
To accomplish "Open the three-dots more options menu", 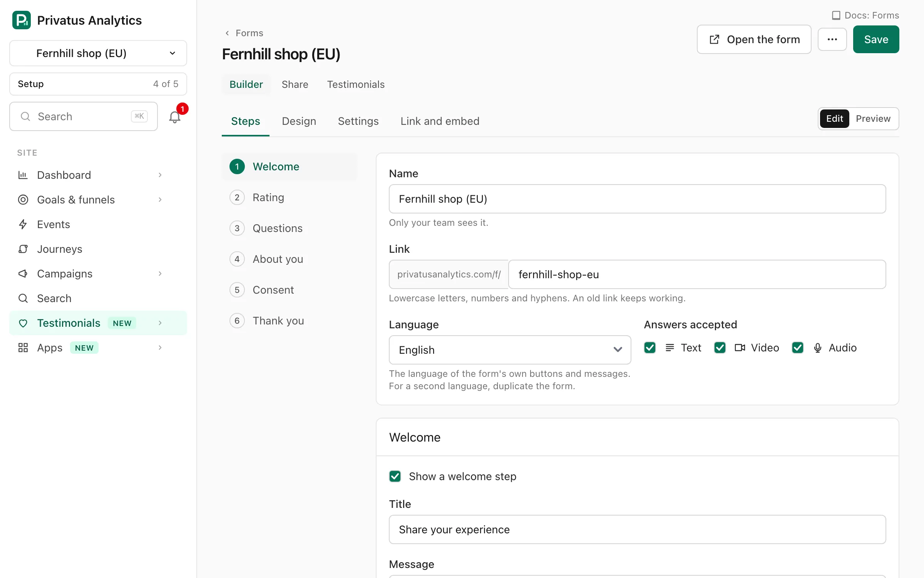I will pos(832,39).
